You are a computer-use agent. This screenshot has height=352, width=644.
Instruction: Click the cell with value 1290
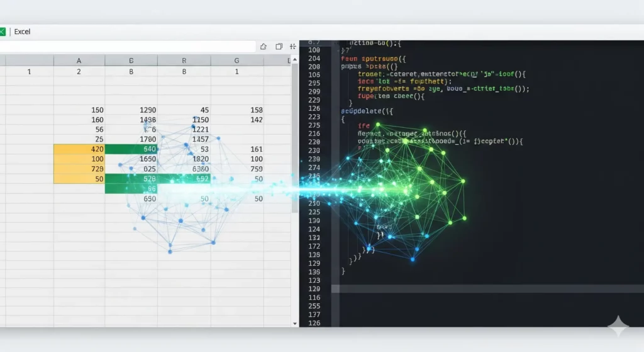click(131, 110)
